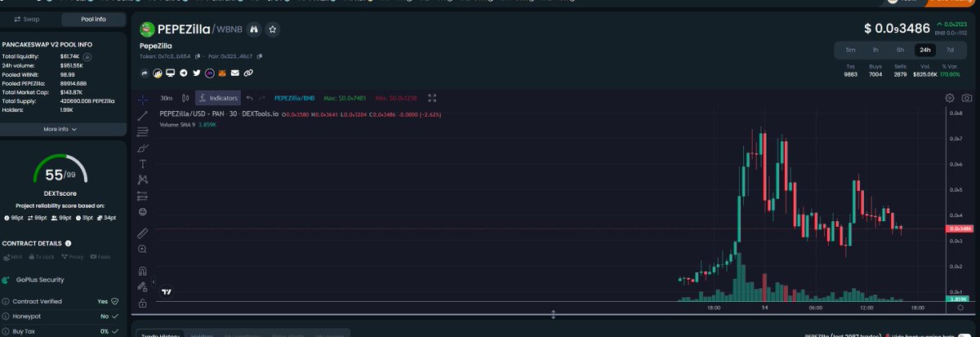The image size is (980, 337).
Task: Select the 5m stats interval
Action: point(851,50)
